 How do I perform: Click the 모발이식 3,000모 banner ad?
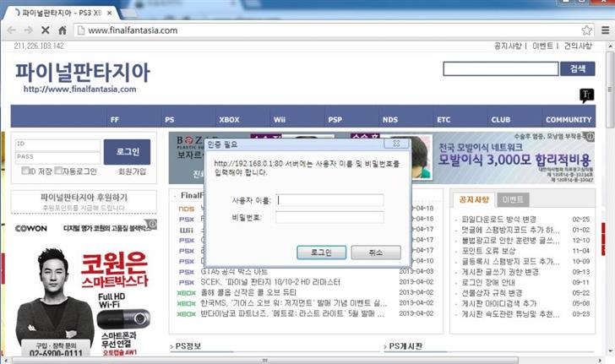click(x=514, y=158)
